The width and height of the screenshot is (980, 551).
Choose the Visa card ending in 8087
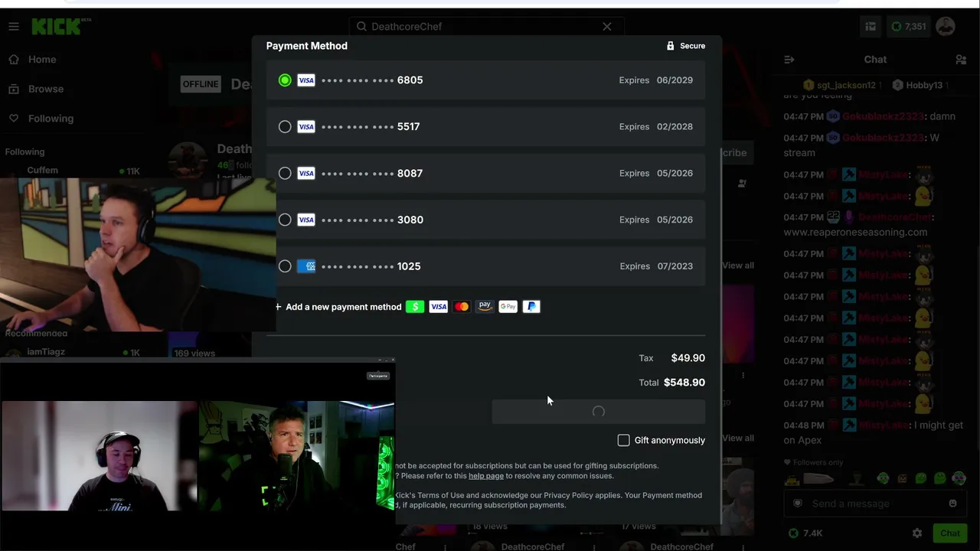click(485, 174)
